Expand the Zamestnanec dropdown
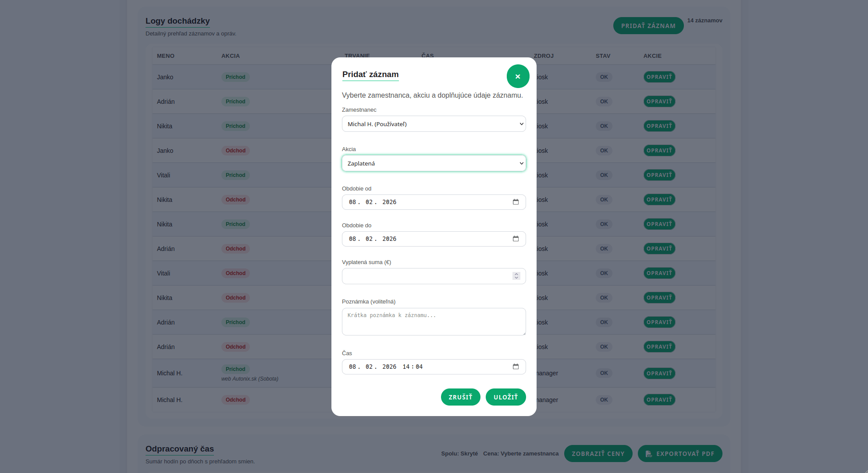The width and height of the screenshot is (868, 473). 434,124
